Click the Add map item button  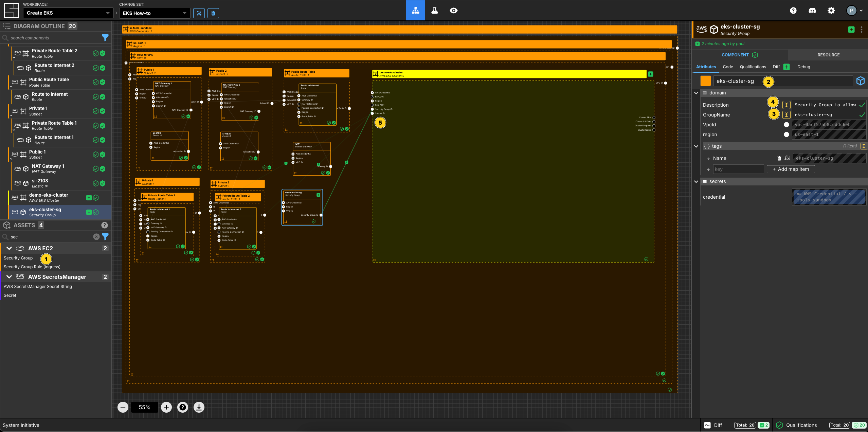[x=791, y=169]
